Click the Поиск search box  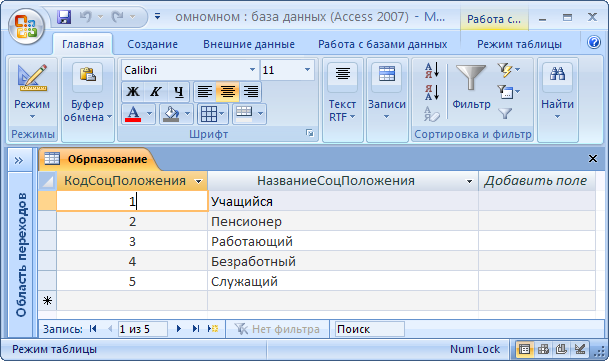click(369, 329)
